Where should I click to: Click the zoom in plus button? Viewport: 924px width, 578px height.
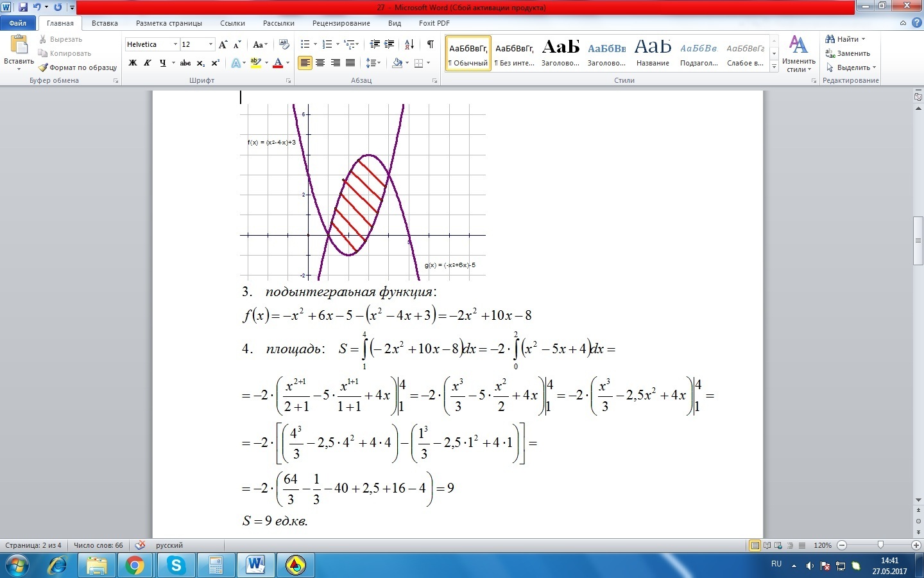(917, 545)
